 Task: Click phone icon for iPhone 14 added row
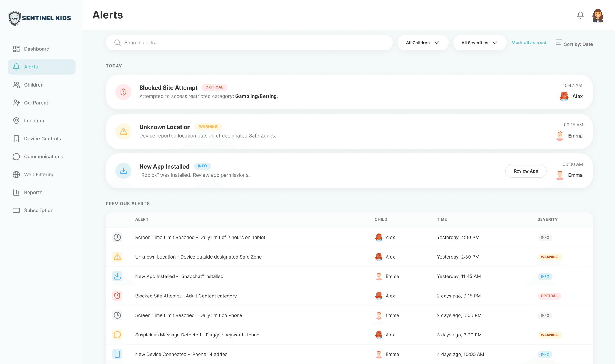(x=117, y=354)
